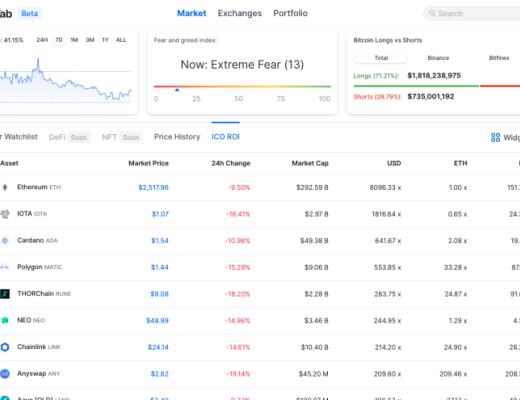
Task: Click the THORChain coin icon
Action: point(5,294)
